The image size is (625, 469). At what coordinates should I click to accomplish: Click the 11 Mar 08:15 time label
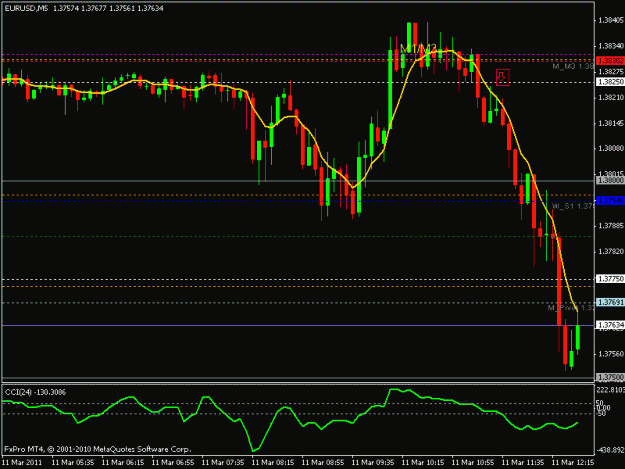273,463
